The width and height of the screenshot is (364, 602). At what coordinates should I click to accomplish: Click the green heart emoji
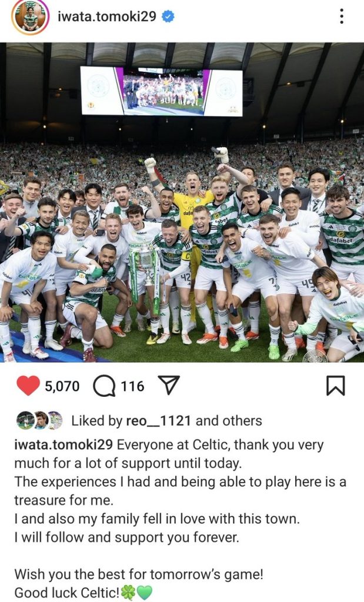click(145, 593)
